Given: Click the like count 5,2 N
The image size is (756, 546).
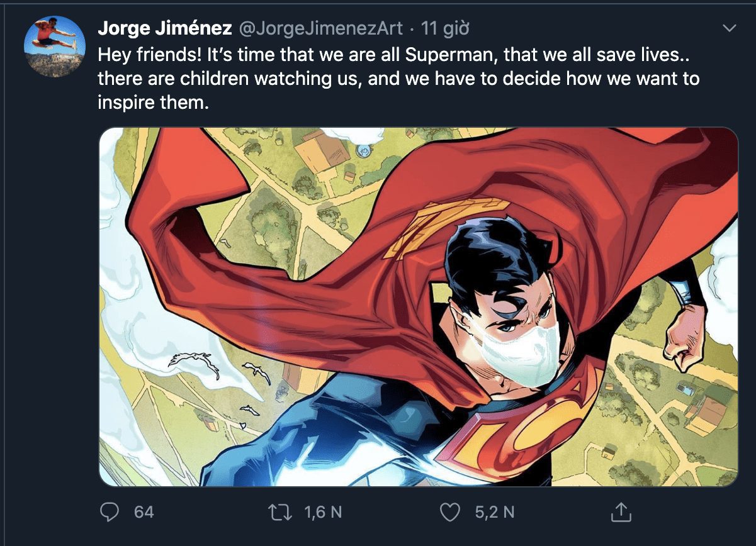Looking at the screenshot, I should [x=494, y=512].
